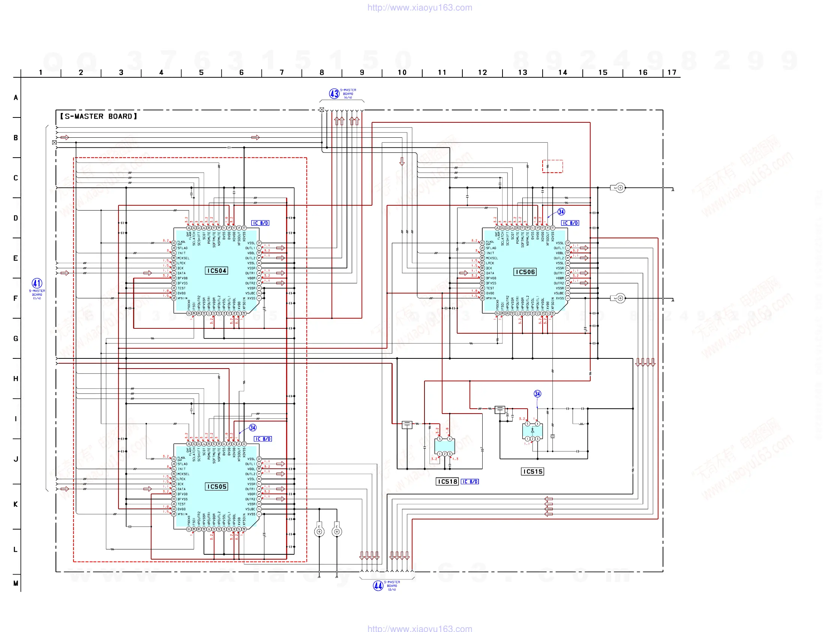Click row label letter H
This screenshot has width=840, height=632.
[16, 379]
